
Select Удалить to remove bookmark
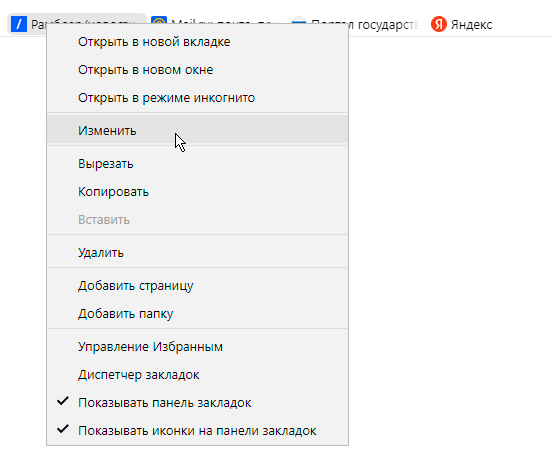click(x=197, y=252)
